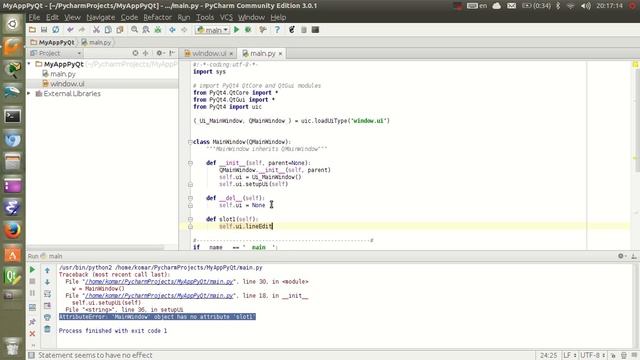This screenshot has height=360, width=640.
Task: Click the collapse all icon in Project panel
Action: point(146,53)
